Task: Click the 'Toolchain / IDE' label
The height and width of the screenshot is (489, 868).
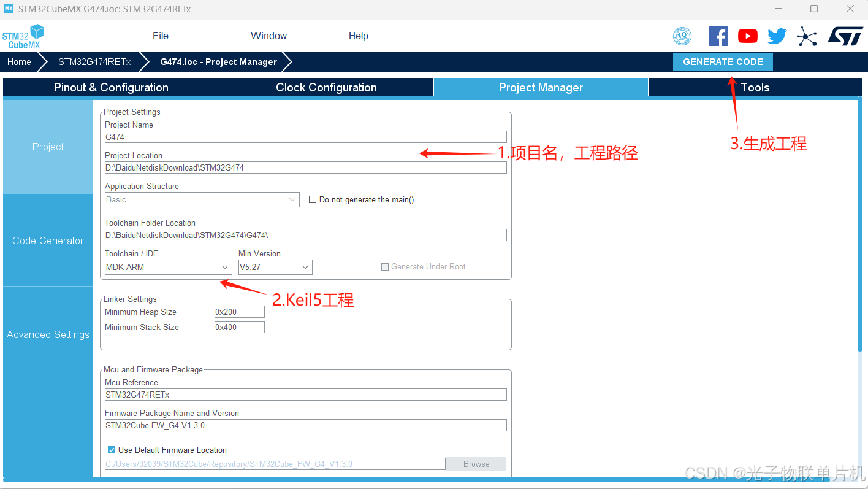Action: pyautogui.click(x=132, y=253)
